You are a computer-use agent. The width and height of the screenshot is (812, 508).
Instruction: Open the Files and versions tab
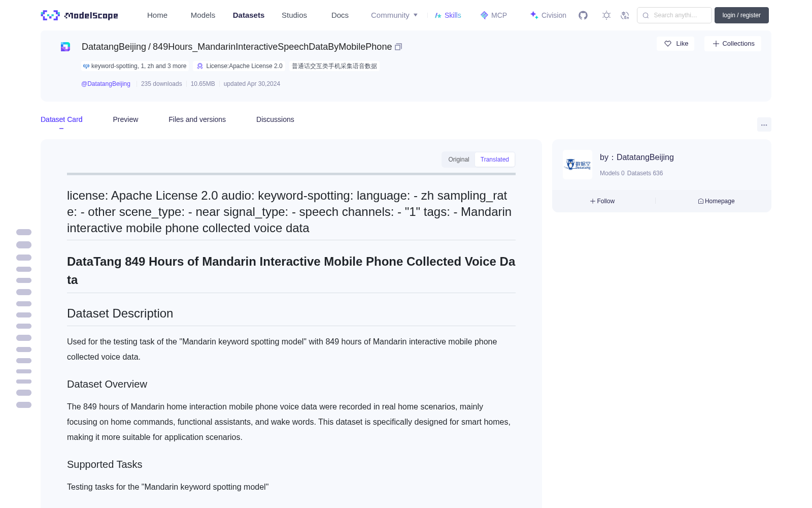tap(197, 119)
